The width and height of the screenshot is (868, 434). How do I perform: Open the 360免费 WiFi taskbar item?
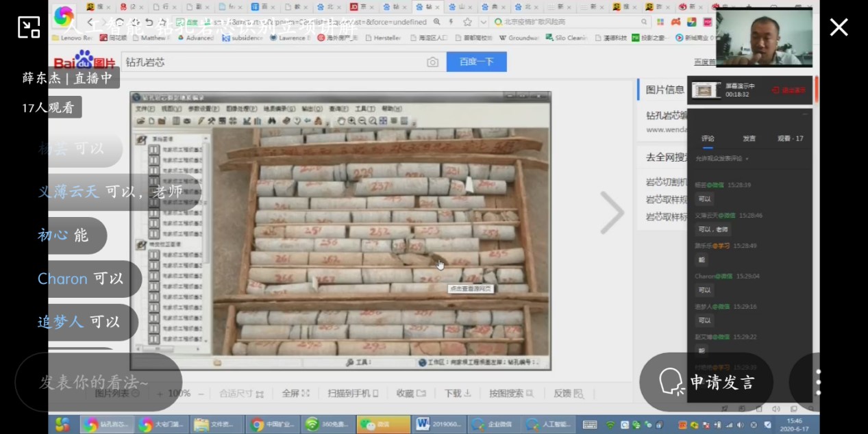pos(328,424)
